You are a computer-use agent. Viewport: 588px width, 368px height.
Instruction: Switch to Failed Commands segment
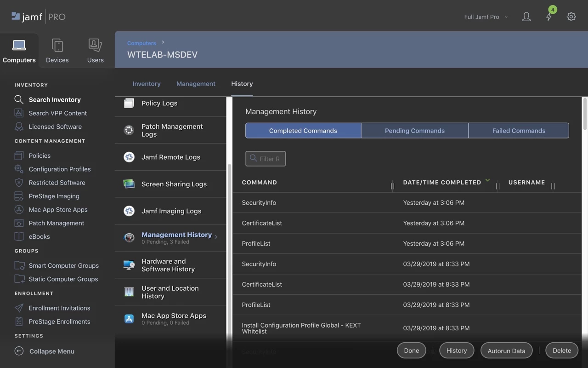(519, 131)
